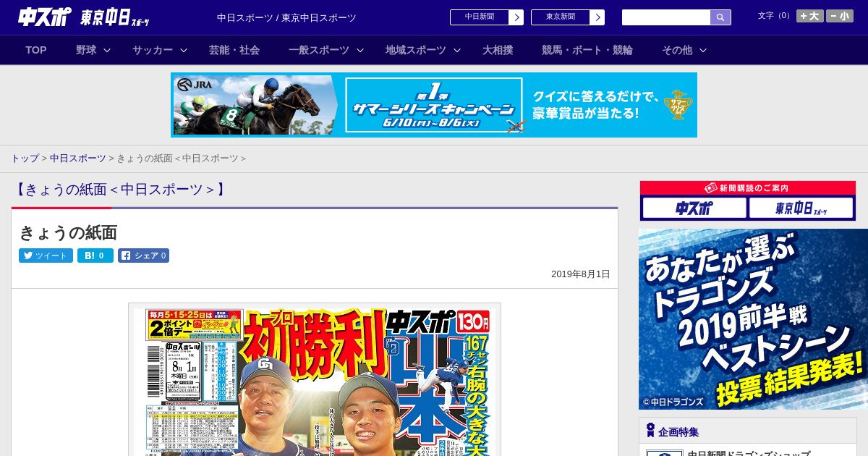The height and width of the screenshot is (456, 868).
Task: Increase text size with ＋大 button
Action: pyautogui.click(x=810, y=16)
